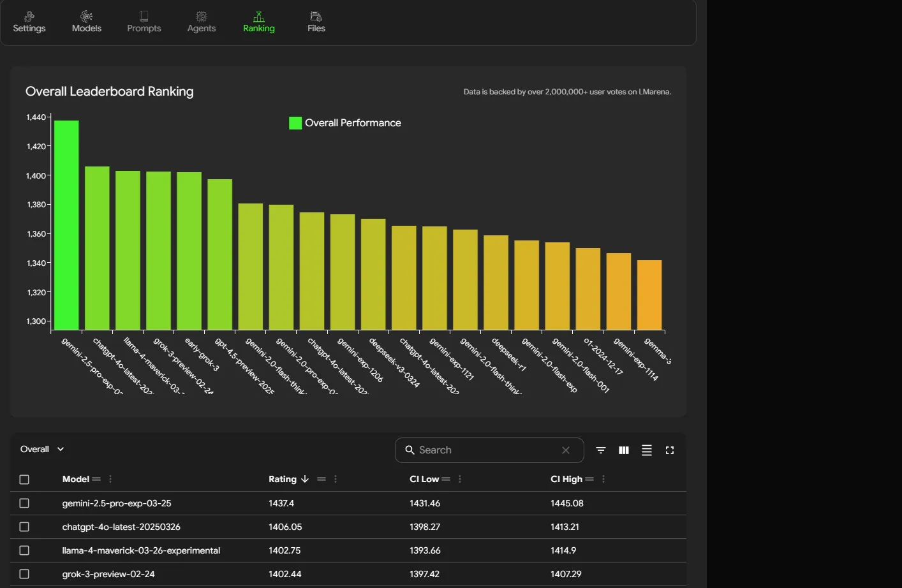Tick the grok-3-preview-02-24 row checkbox
This screenshot has width=902, height=588.
24,574
